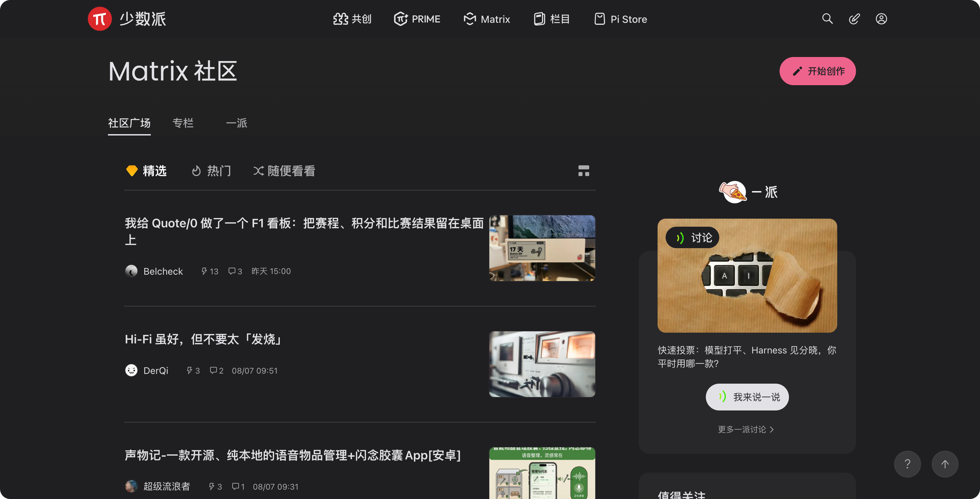Open the Hi-Fi amplifier article thumbnail
Image resolution: width=980 pixels, height=499 pixels.
542,364
